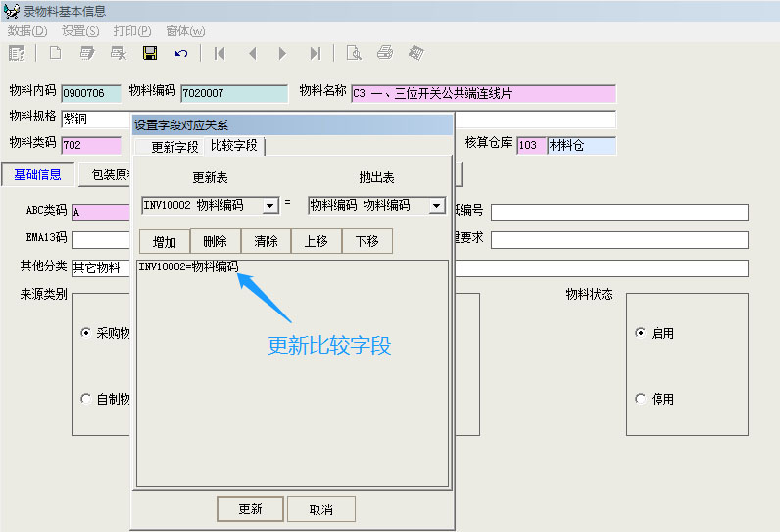Expand the 更新表 INV10002 dropdown
The image size is (780, 532).
coord(270,206)
